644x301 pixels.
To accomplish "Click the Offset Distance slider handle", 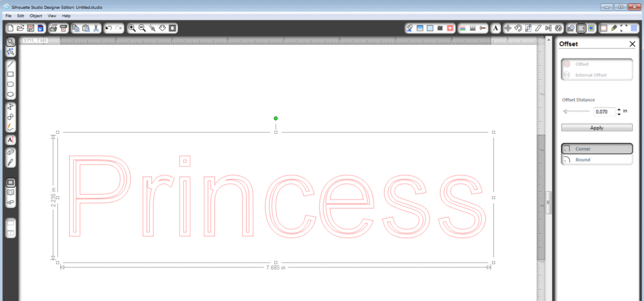I will point(566,111).
